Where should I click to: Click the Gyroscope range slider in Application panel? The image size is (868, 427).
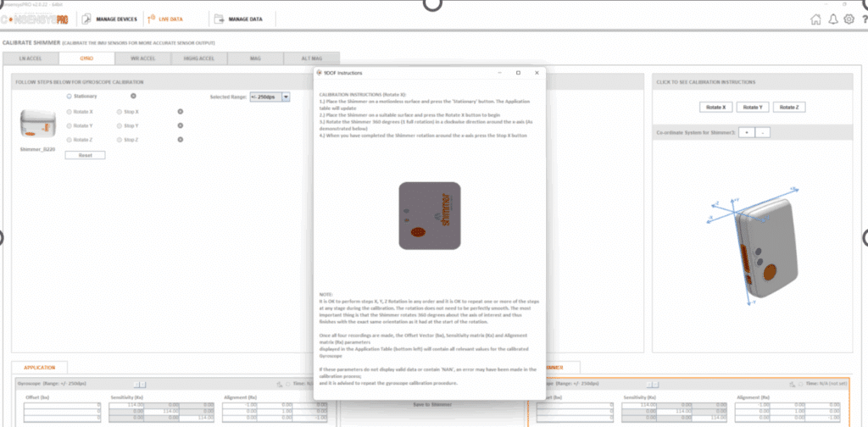pyautogui.click(x=142, y=385)
